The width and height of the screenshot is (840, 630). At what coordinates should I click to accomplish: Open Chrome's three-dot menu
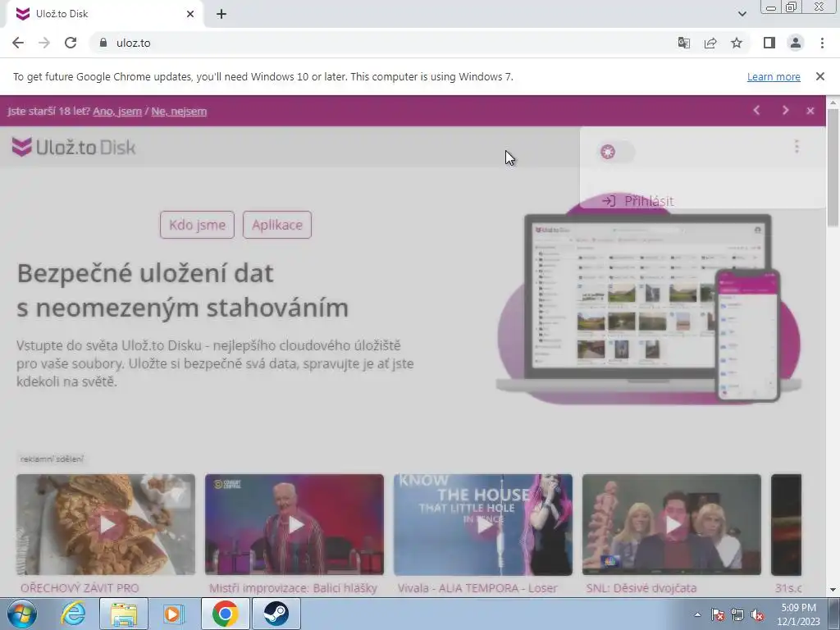pos(822,43)
